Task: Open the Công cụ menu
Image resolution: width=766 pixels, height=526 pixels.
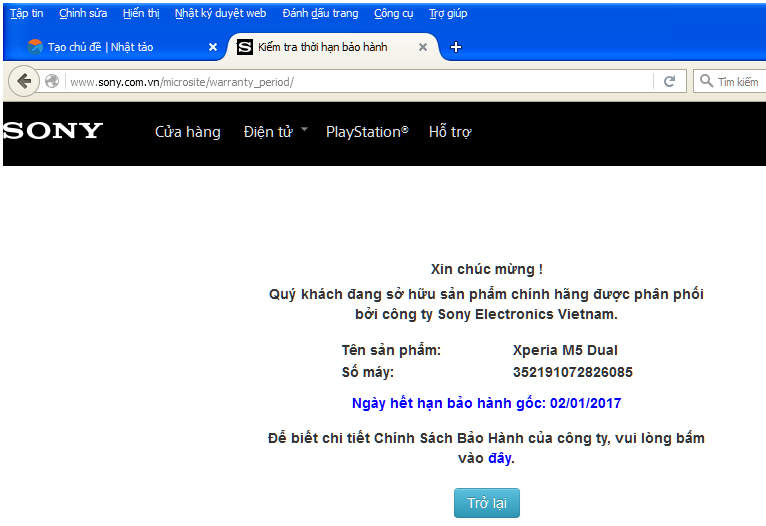Action: pos(394,13)
